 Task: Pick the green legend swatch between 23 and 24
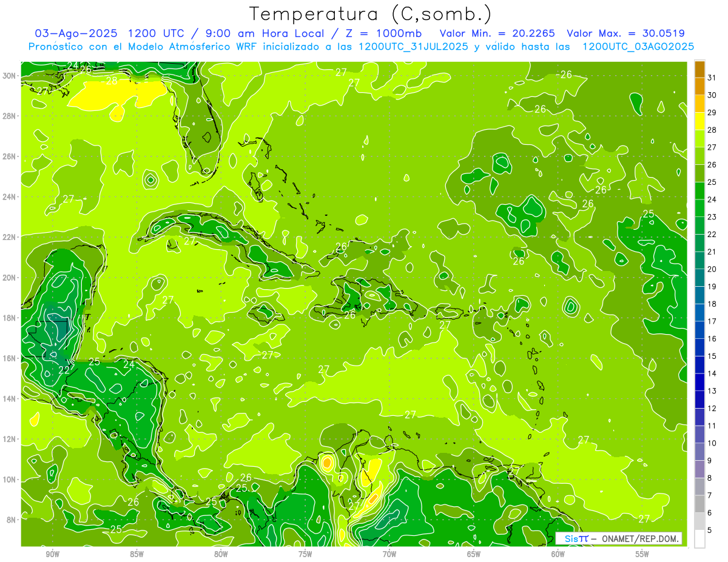pyautogui.click(x=699, y=209)
